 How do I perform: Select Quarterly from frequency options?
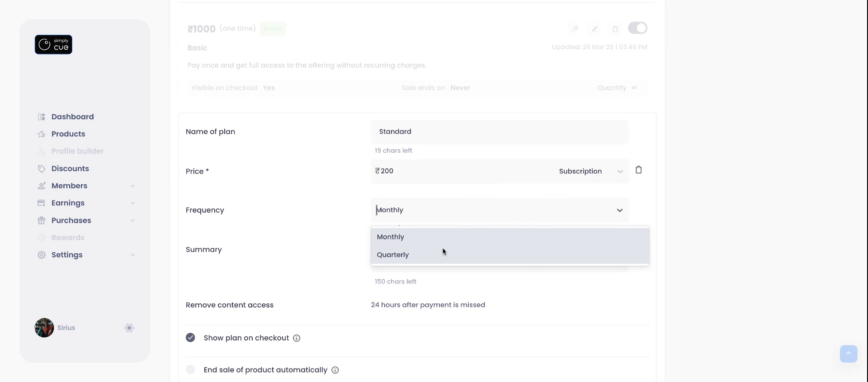point(393,255)
